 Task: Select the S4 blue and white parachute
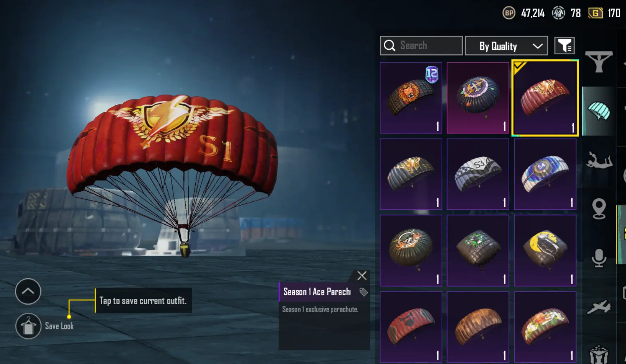(545, 174)
